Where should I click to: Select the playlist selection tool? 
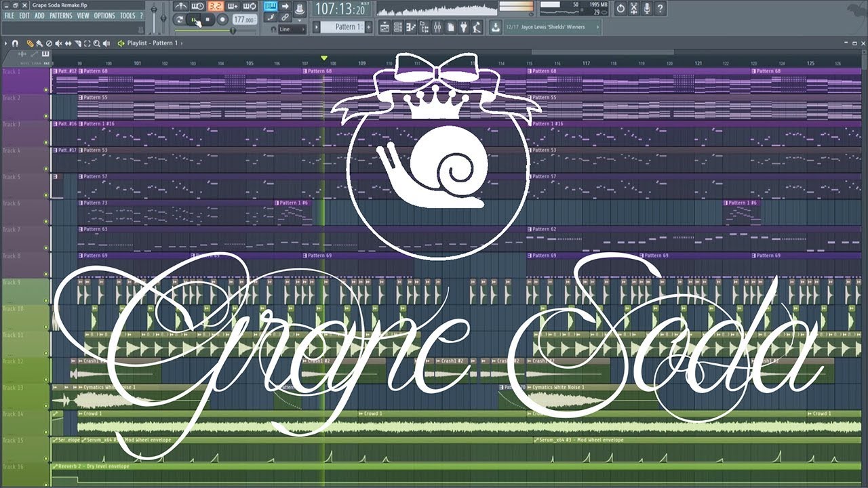click(x=87, y=43)
